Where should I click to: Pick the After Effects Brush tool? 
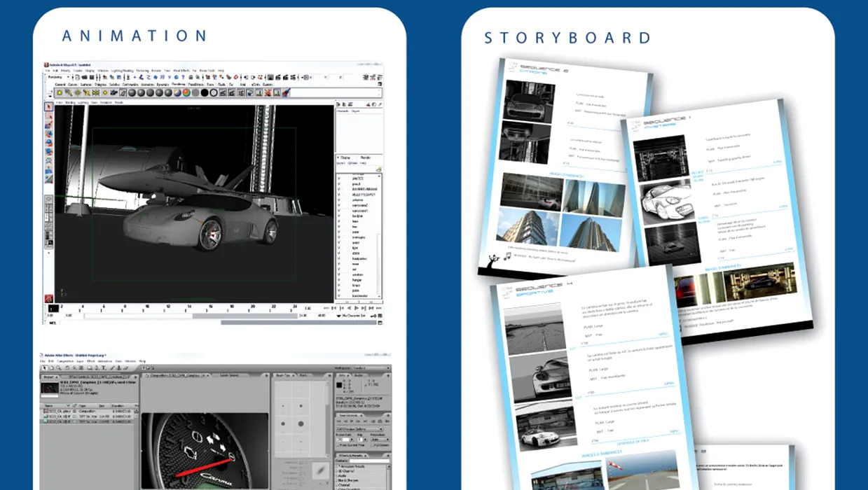click(112, 367)
